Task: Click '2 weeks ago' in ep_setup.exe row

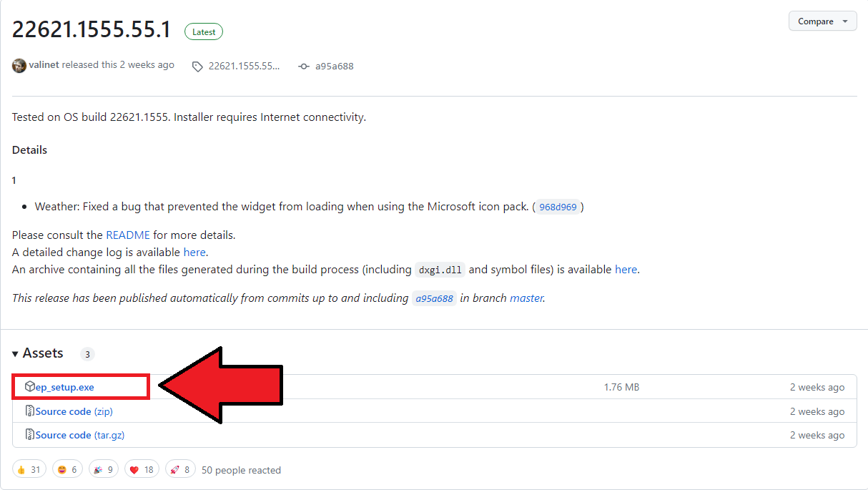Action: pos(817,387)
